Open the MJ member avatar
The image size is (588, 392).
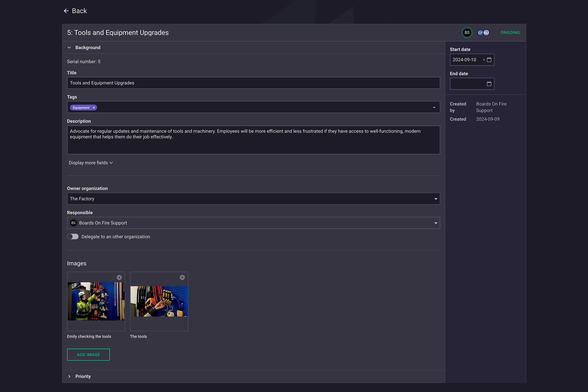pyautogui.click(x=486, y=33)
